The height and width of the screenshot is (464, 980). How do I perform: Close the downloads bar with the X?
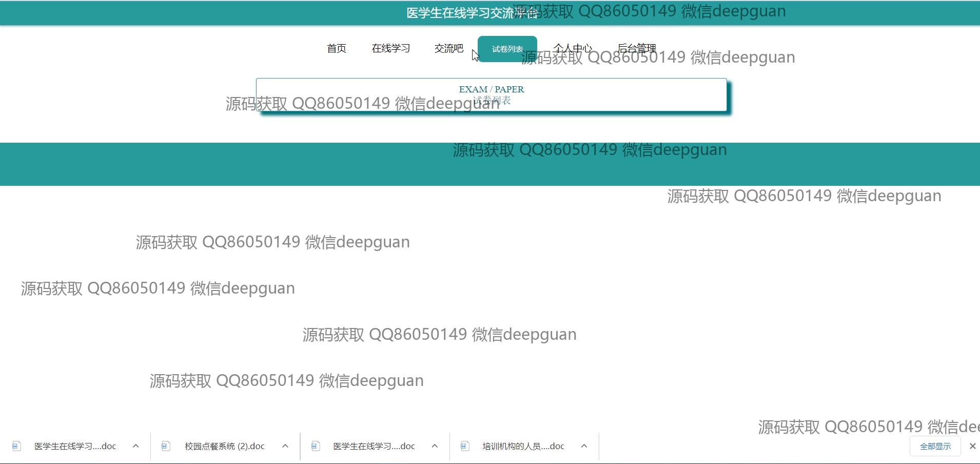point(972,446)
